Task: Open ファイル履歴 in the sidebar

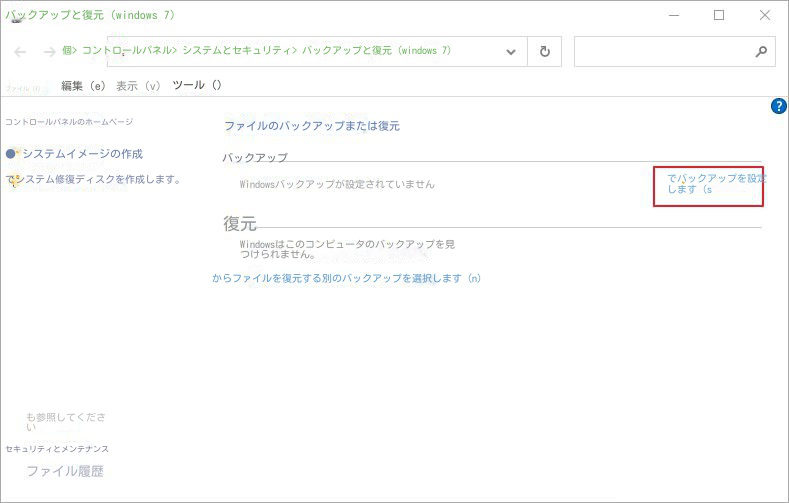Action: (64, 471)
